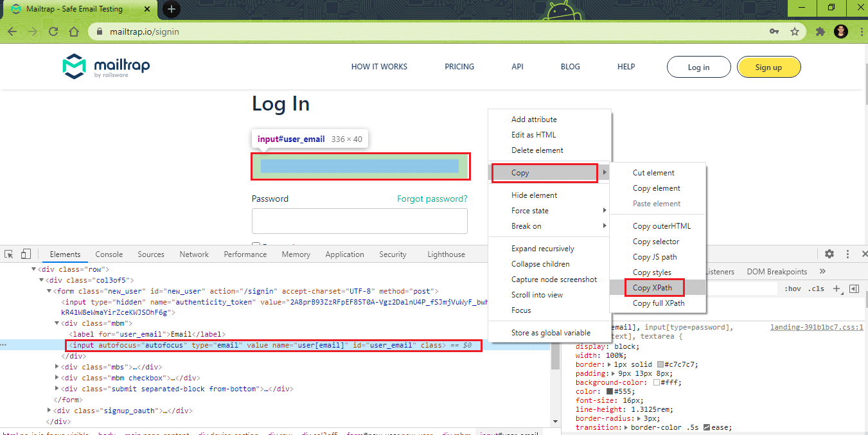The height and width of the screenshot is (435, 868).
Task: Toggle the computed styles sidebar pane
Action: tap(854, 289)
